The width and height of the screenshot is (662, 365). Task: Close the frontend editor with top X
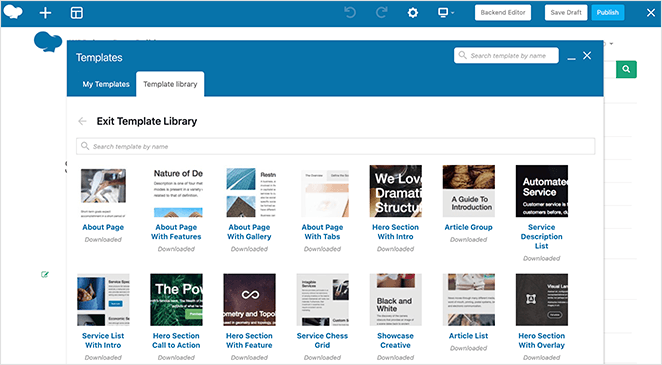coord(651,13)
